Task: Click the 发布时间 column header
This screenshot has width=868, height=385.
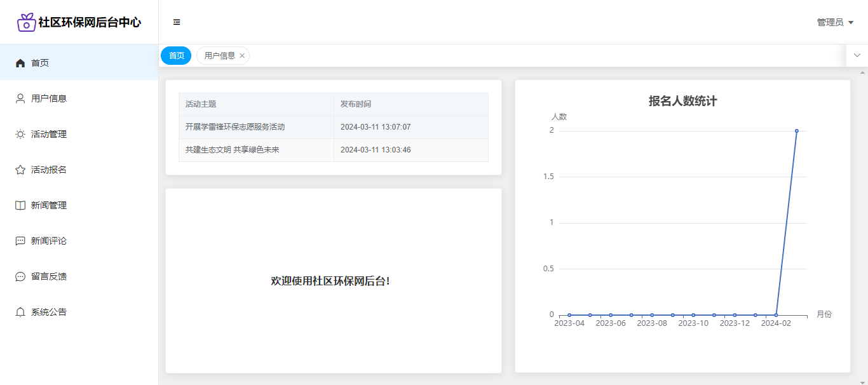Action: [356, 104]
